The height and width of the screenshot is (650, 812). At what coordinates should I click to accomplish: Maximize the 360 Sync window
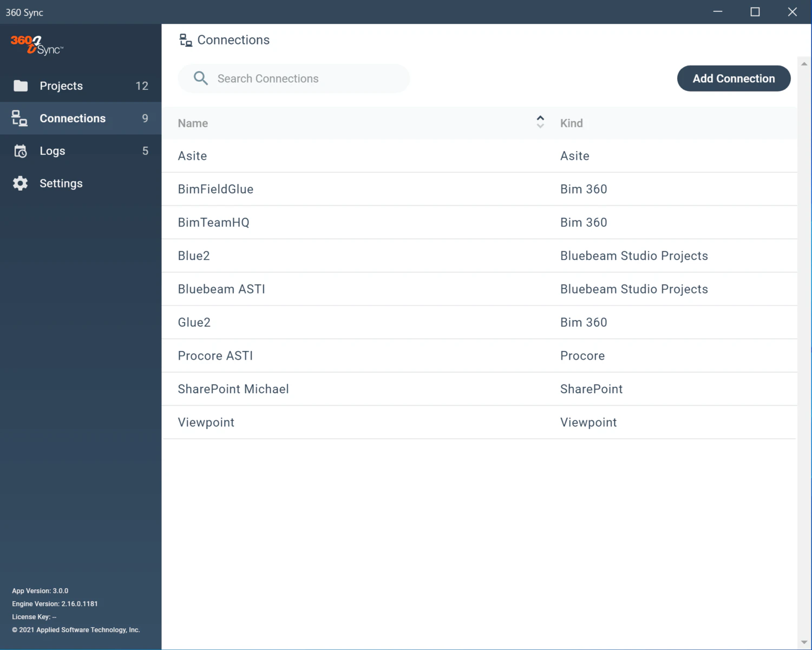[x=755, y=12]
